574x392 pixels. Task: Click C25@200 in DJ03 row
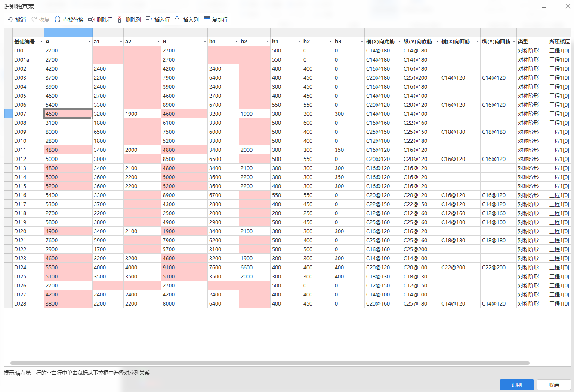coord(421,78)
